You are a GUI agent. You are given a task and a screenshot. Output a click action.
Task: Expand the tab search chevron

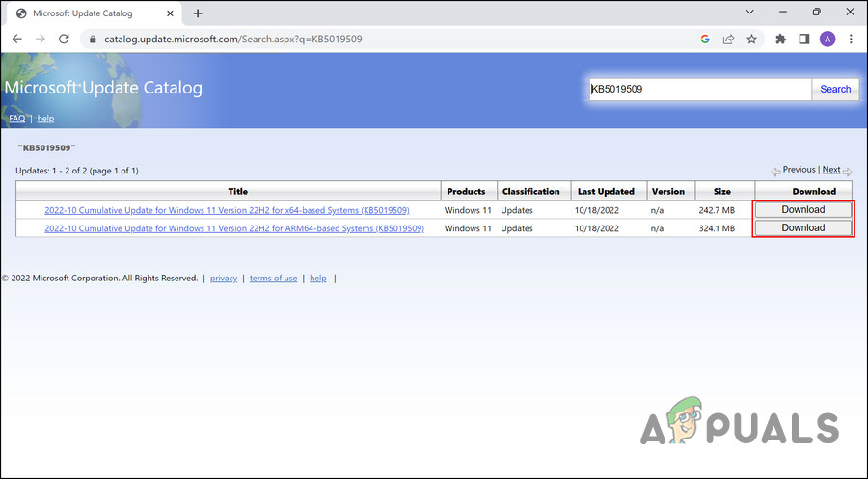click(x=751, y=13)
